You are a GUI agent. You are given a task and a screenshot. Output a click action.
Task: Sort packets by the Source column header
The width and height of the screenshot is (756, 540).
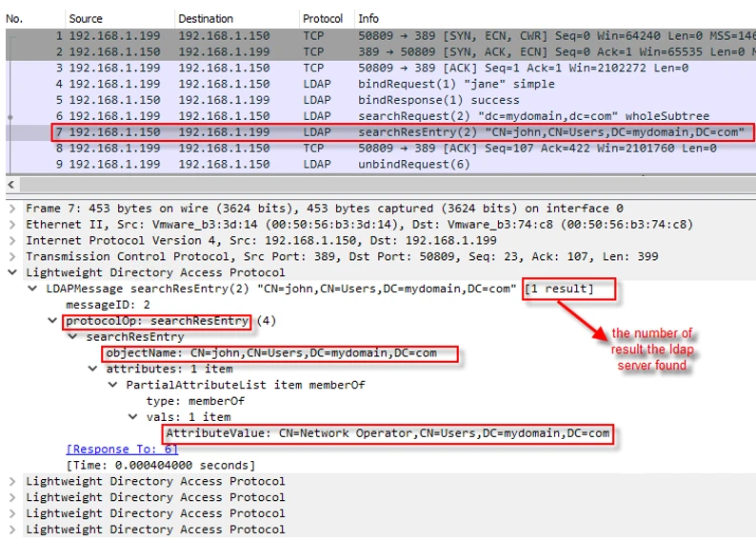click(86, 19)
